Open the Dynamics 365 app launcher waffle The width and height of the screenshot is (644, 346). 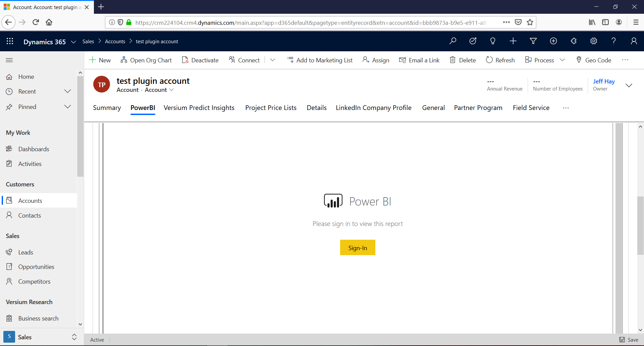pos(10,41)
